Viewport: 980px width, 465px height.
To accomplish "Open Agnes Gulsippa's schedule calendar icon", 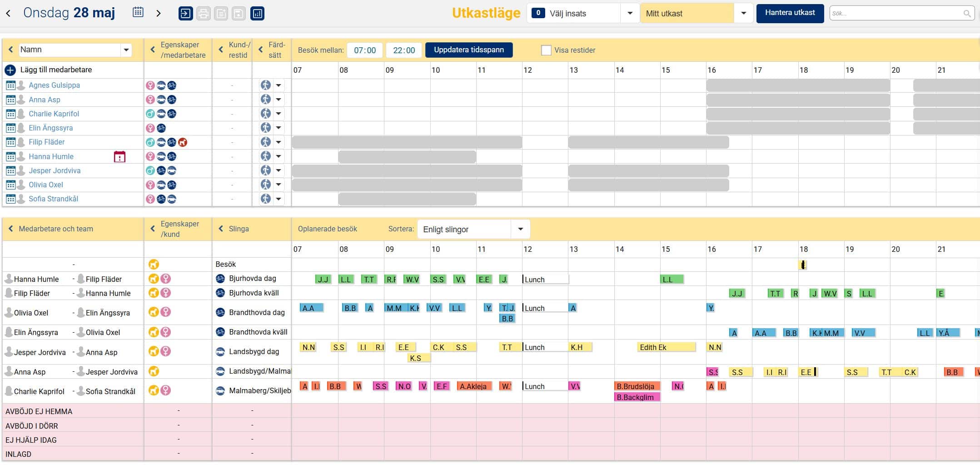I will [x=10, y=85].
